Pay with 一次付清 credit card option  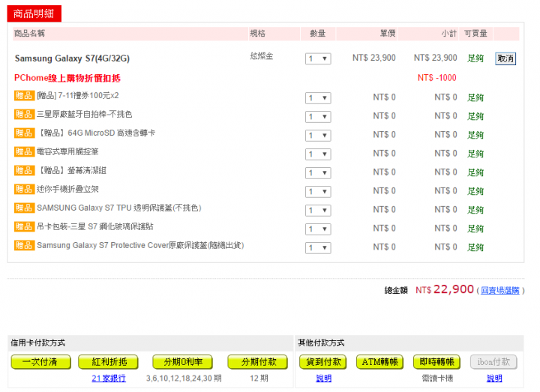40,362
